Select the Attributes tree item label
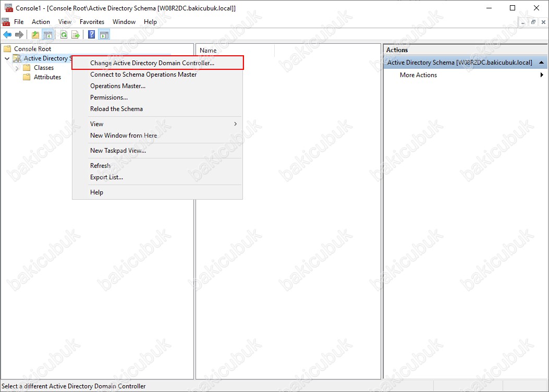The height and width of the screenshot is (392, 549). coord(47,77)
